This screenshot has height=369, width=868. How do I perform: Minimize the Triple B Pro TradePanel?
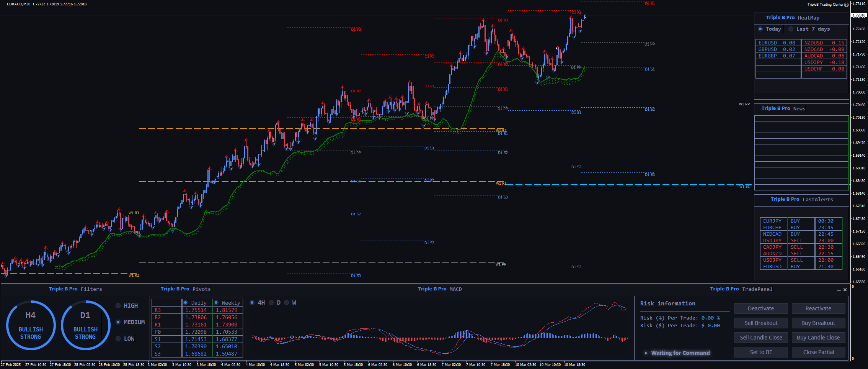tap(839, 290)
